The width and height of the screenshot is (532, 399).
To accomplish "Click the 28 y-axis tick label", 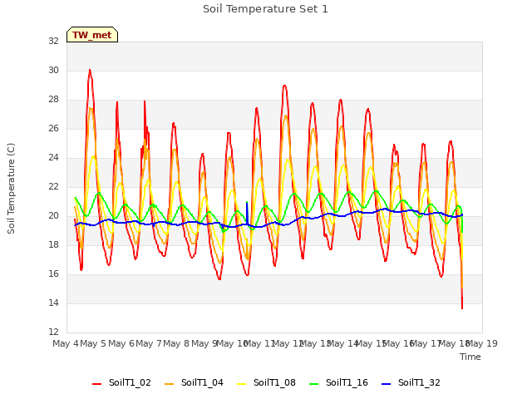I will (53, 100).
